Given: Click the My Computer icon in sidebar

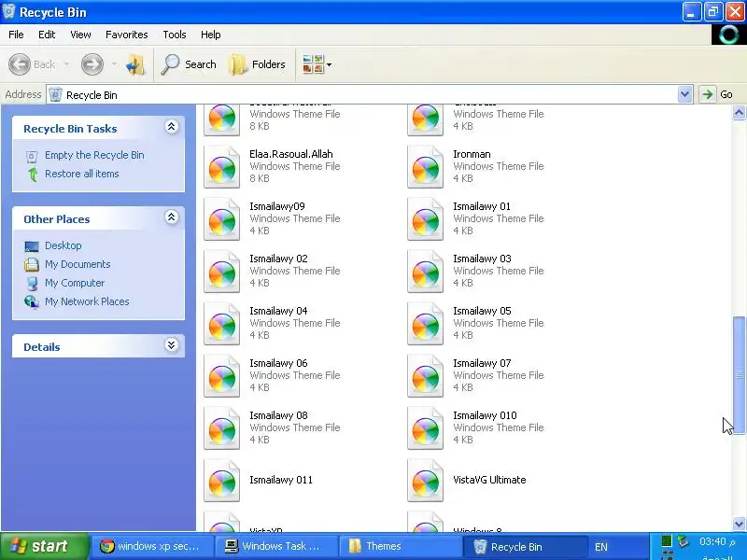Looking at the screenshot, I should coord(32,284).
